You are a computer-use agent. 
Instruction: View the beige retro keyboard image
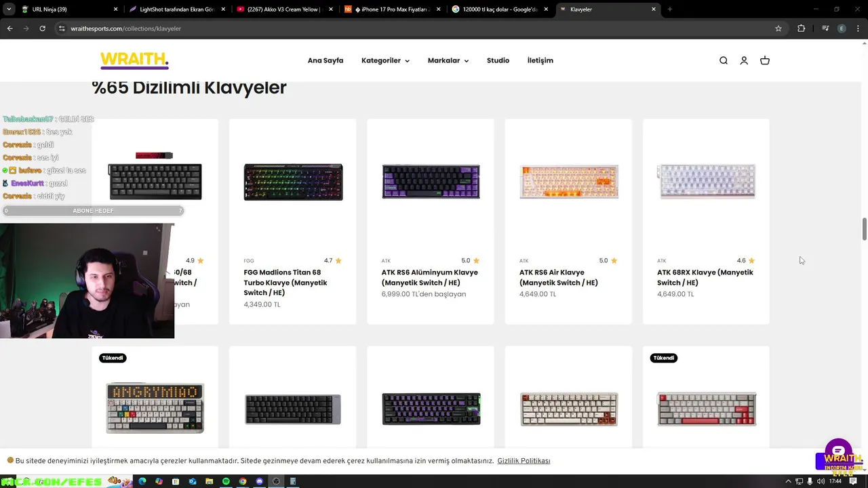569,409
